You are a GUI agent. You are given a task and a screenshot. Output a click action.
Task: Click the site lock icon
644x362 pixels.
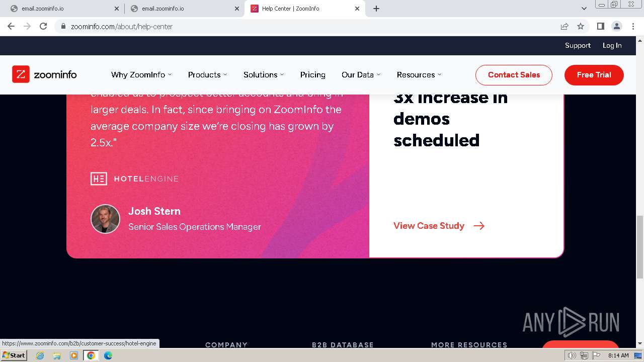pyautogui.click(x=63, y=26)
